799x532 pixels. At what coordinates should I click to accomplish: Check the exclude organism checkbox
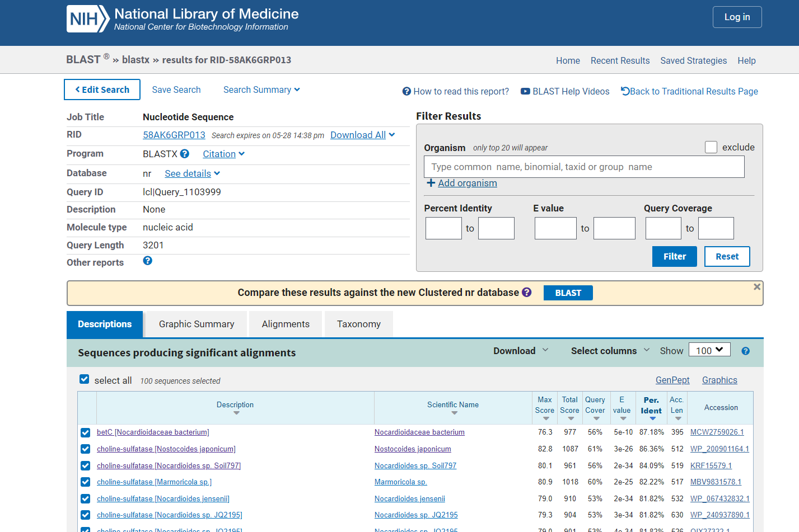pos(711,147)
